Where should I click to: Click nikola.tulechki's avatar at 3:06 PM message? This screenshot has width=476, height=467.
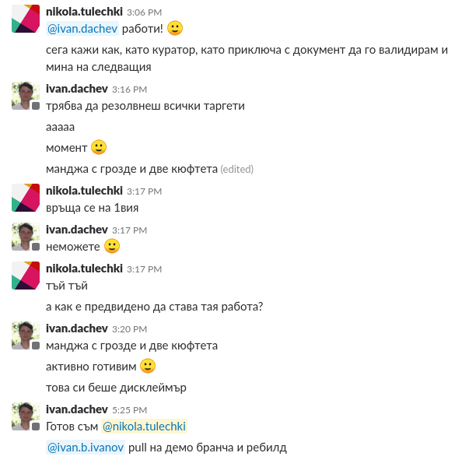[x=26, y=19]
